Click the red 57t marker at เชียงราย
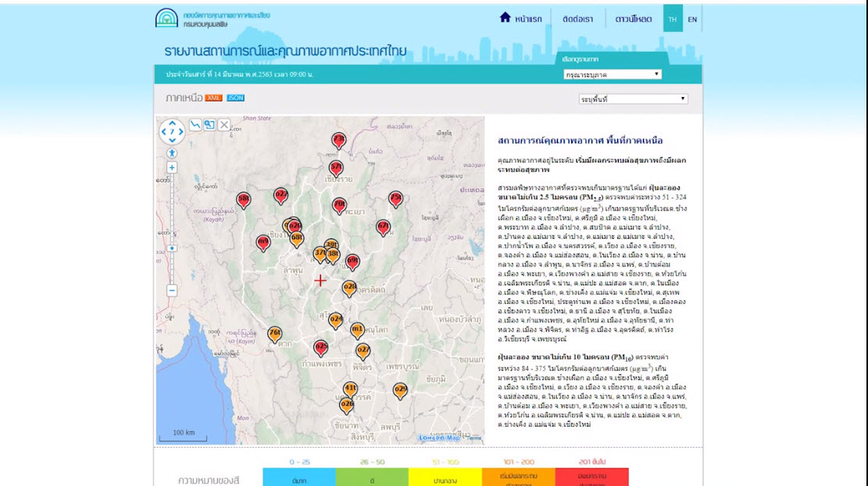The height and width of the screenshot is (486, 868). click(336, 168)
